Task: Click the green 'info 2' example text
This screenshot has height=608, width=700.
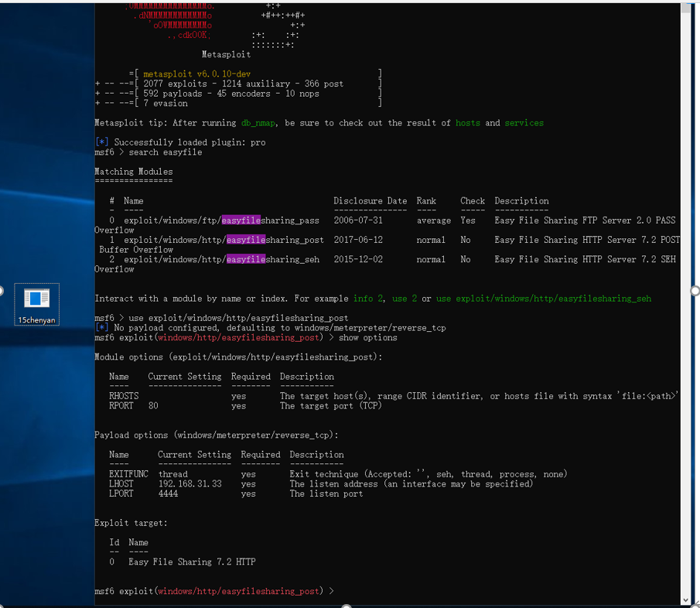Action: coord(368,299)
